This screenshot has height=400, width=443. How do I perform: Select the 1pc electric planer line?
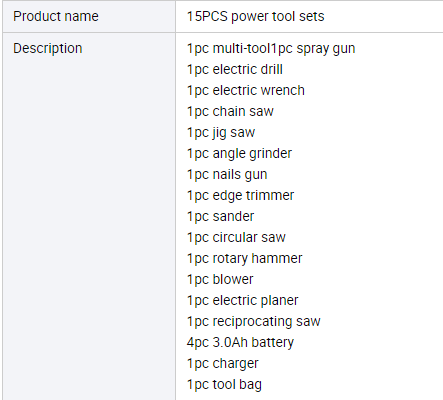click(242, 301)
